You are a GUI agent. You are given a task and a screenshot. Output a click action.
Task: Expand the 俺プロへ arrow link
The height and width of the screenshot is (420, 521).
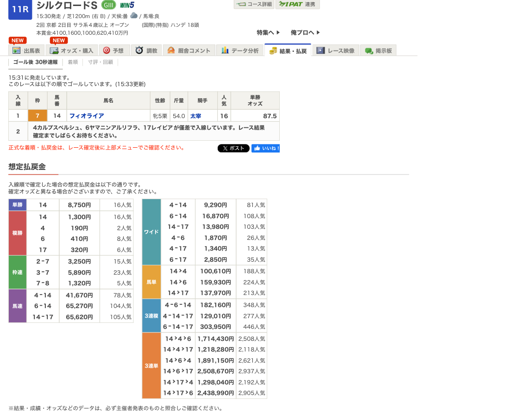point(305,32)
